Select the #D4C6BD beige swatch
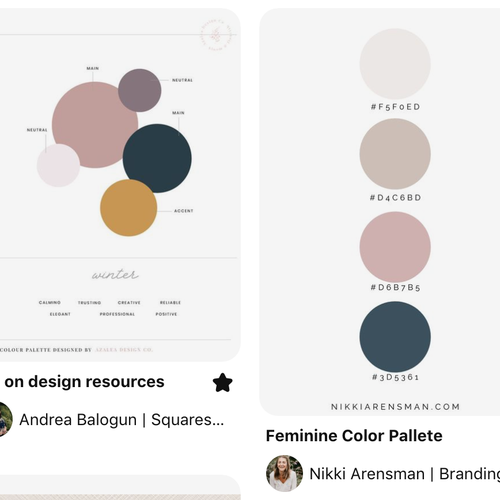This screenshot has height=500, width=500. click(395, 154)
